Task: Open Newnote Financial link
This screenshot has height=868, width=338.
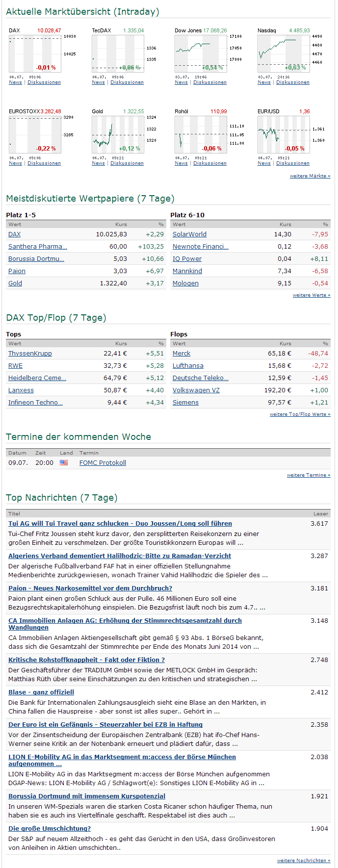Action: pyautogui.click(x=201, y=247)
